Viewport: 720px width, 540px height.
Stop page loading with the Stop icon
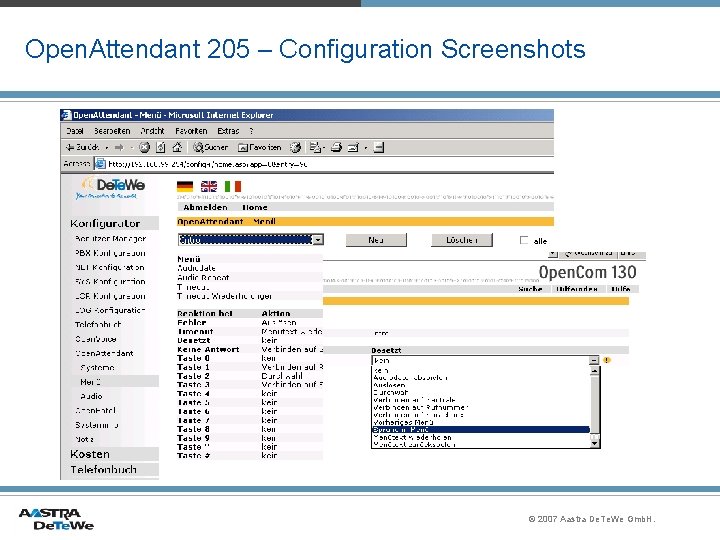[x=144, y=147]
